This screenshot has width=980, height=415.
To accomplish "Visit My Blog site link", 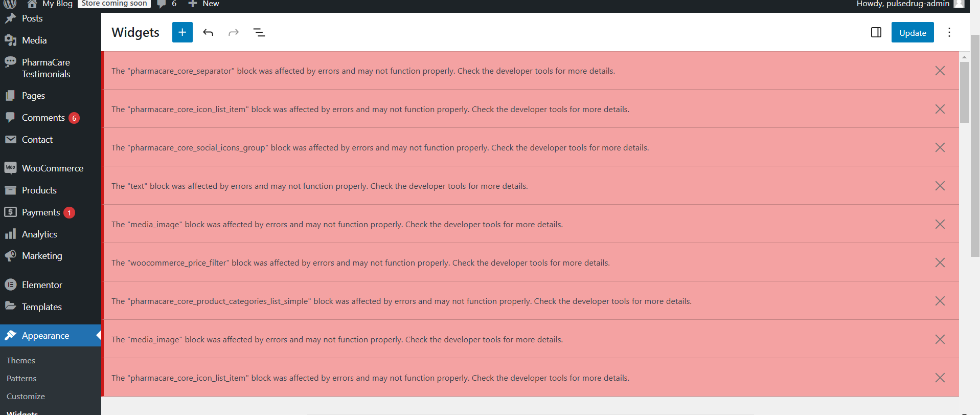I will point(50,4).
